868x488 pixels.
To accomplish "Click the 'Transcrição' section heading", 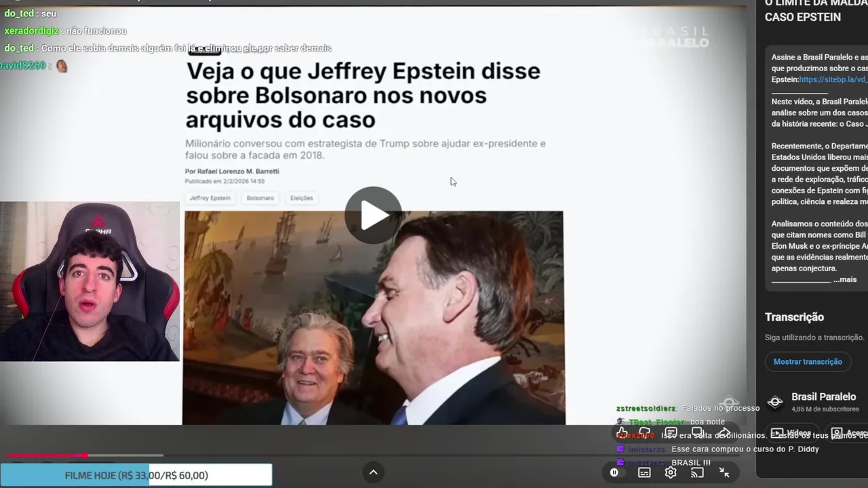I will 794,317.
